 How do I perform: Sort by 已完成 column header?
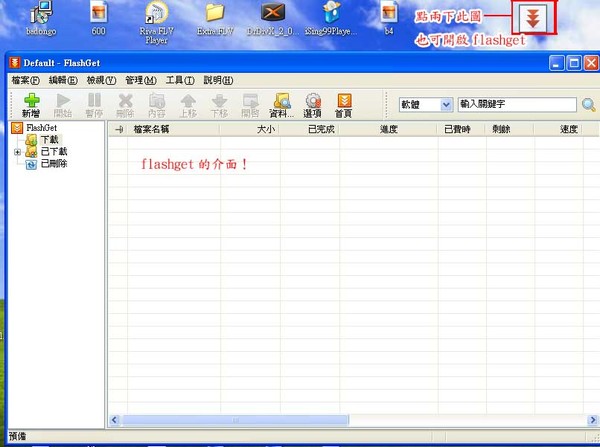coord(310,129)
